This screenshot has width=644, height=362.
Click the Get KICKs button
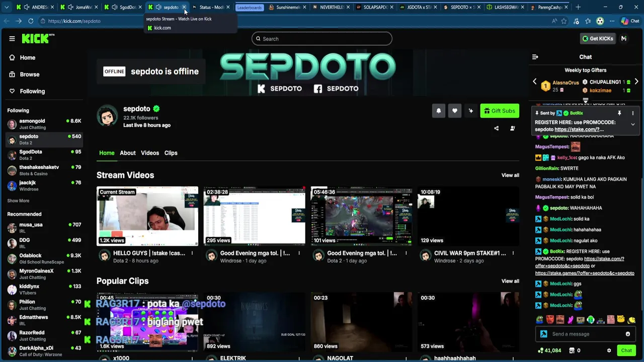click(598, 38)
